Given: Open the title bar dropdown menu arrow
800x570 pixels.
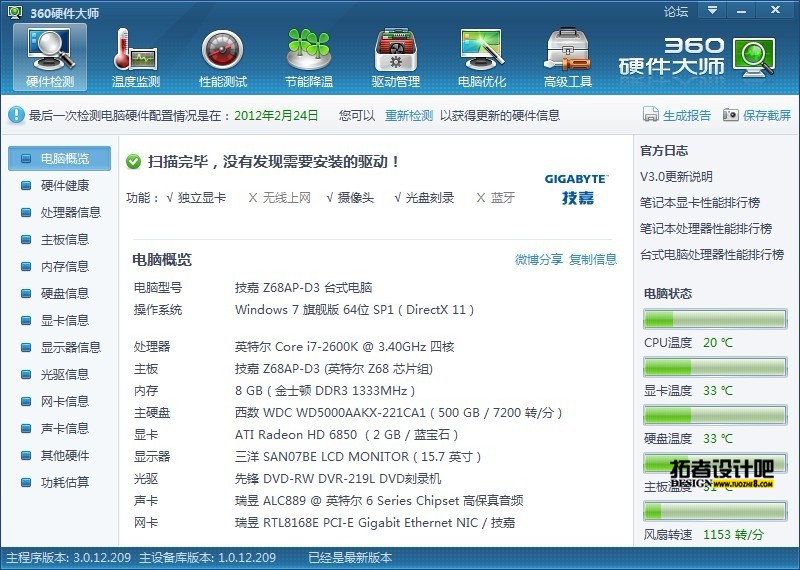Looking at the screenshot, I should click(712, 10).
